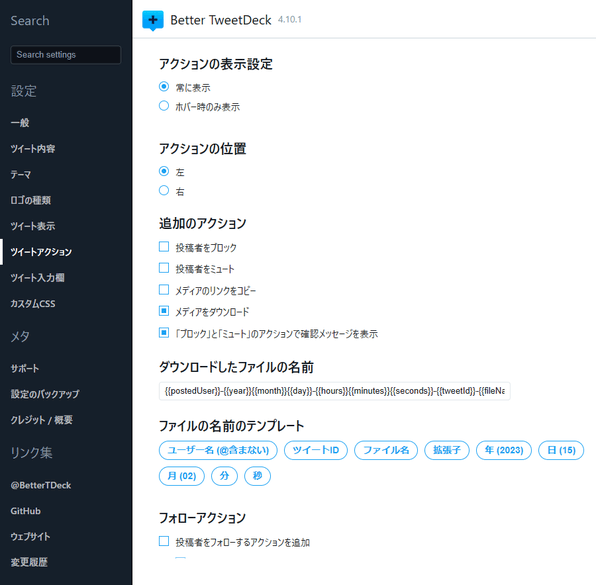Screen dimensions: 596x585
Task: Enable メディアのリンクをコピー checkbox
Action: pos(164,290)
